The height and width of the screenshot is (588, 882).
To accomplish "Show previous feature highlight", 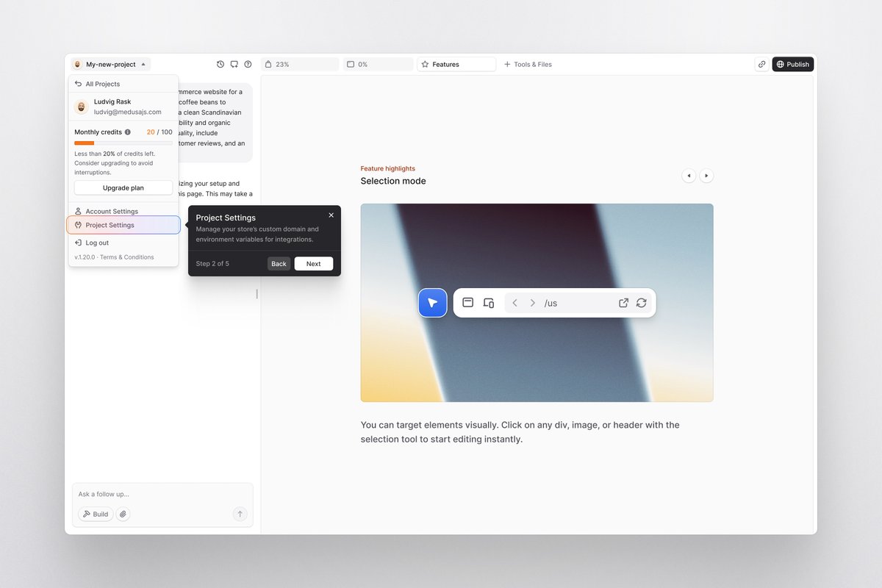I will (689, 176).
